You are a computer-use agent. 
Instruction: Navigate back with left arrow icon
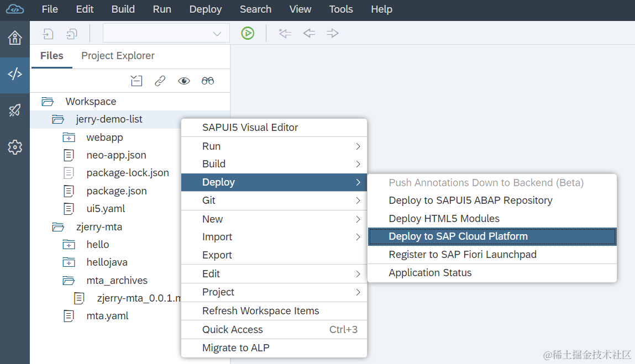[309, 33]
